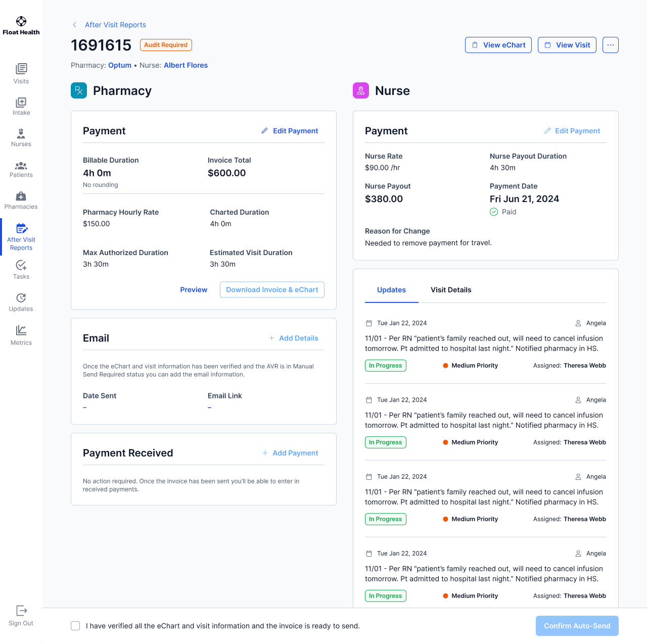The image size is (647, 644).
Task: Open the overflow actions menu near View Visit
Action: coord(610,45)
